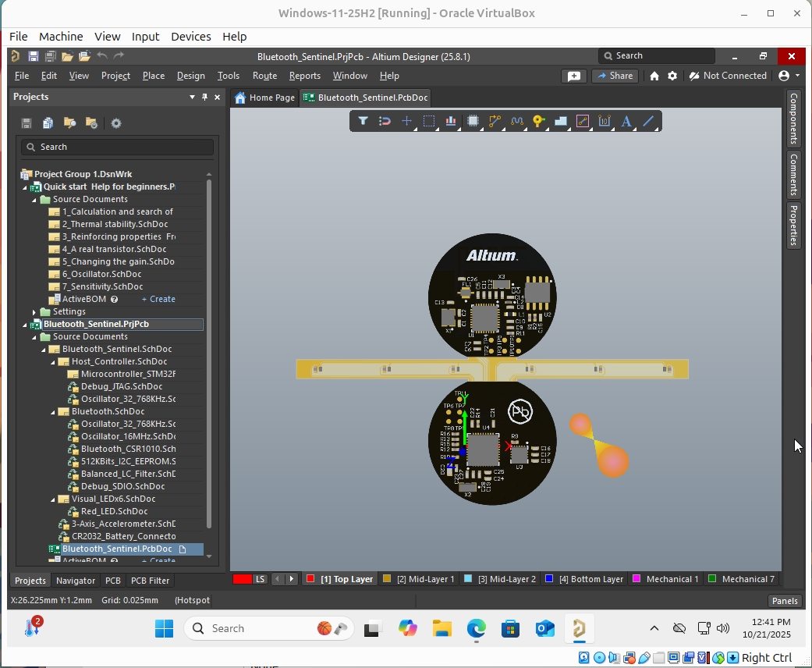This screenshot has height=668, width=812.
Task: Expand the Bluetooth.SchDoc tree node
Action: tap(53, 411)
